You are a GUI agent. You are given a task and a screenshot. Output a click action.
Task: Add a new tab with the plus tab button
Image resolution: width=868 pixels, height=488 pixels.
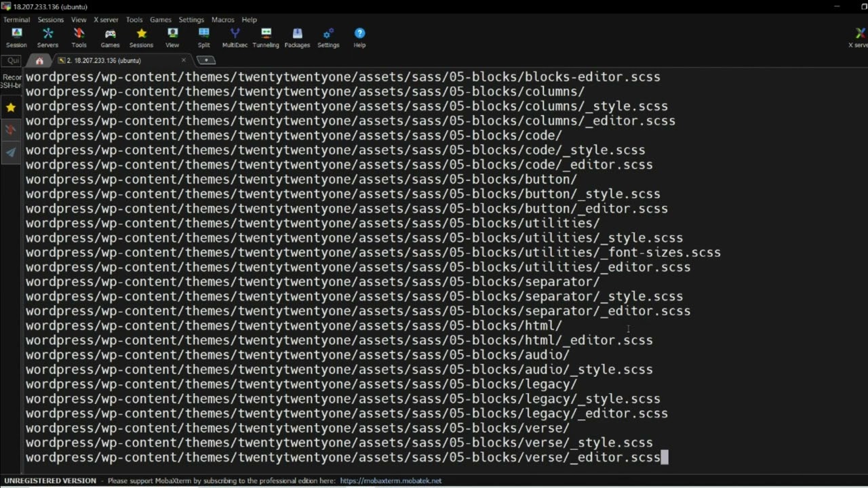coord(205,60)
